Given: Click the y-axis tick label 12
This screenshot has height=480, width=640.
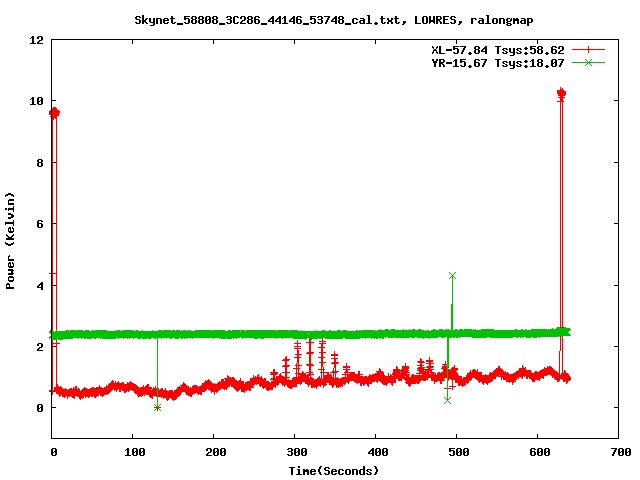Looking at the screenshot, I should pos(36,40).
